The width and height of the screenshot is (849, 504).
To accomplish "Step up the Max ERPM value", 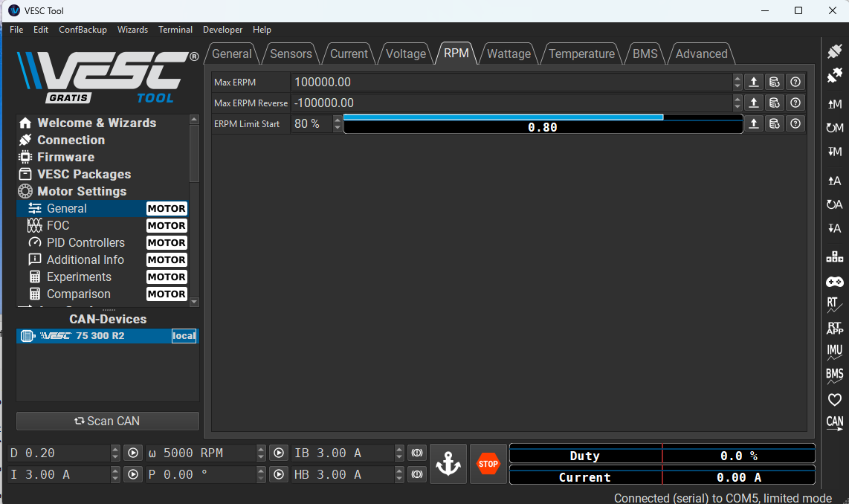I will [x=737, y=78].
